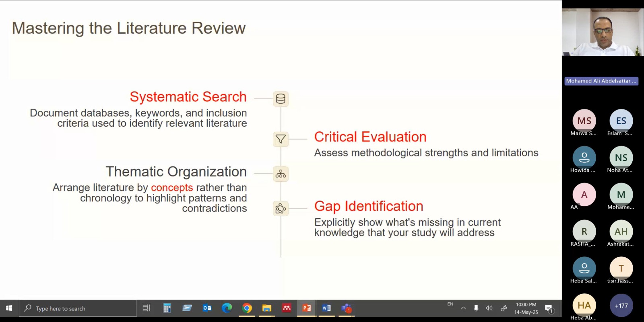Open the volume speaker control
This screenshot has width=644, height=322.
click(x=489, y=308)
